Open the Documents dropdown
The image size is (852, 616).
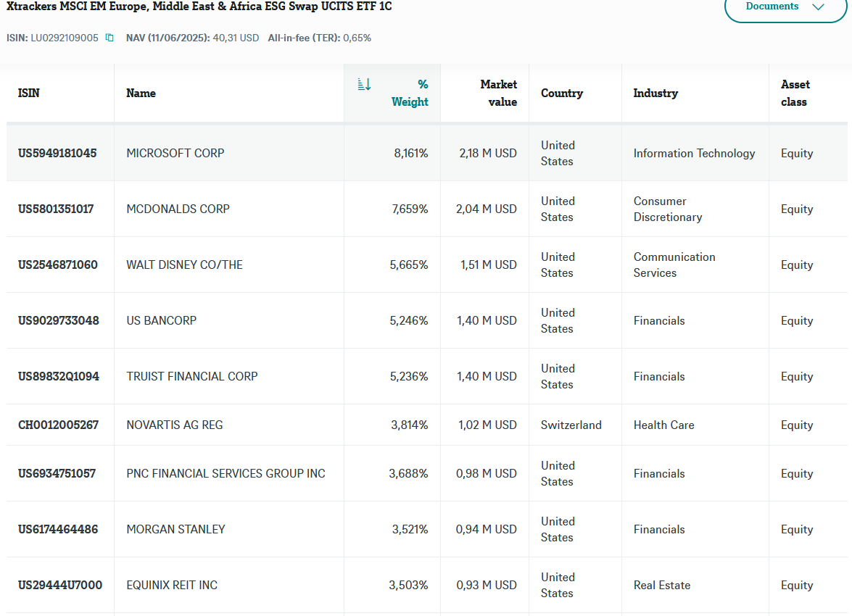785,7
